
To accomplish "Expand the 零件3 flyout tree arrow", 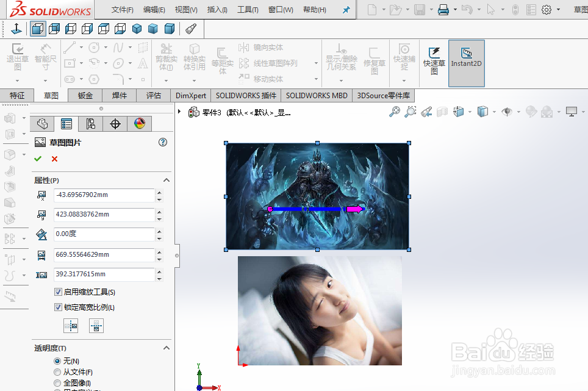I will coord(179,112).
